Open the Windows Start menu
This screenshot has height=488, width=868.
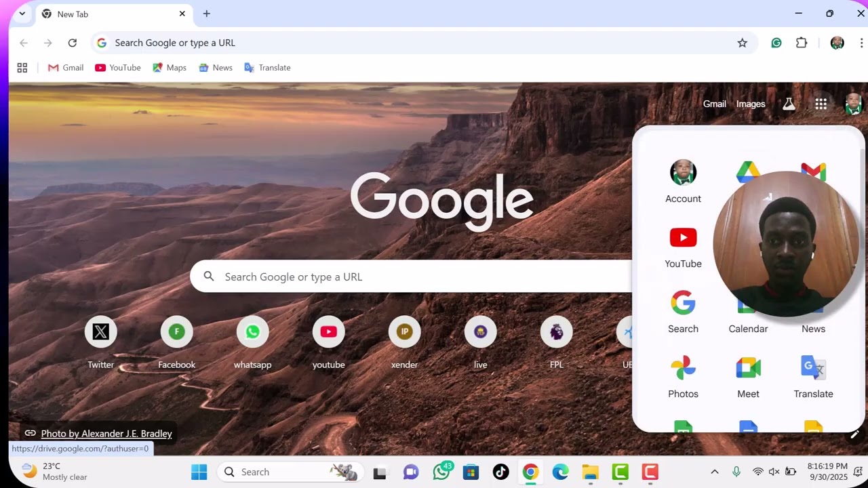tap(199, 472)
